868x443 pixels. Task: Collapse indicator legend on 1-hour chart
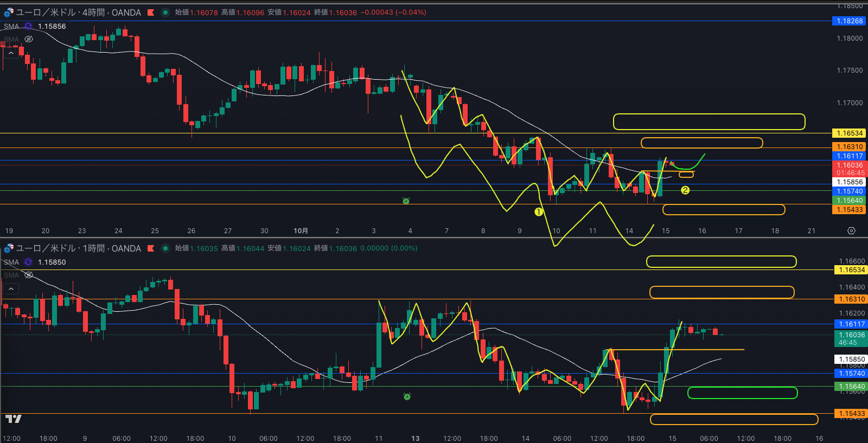pyautogui.click(x=11, y=289)
